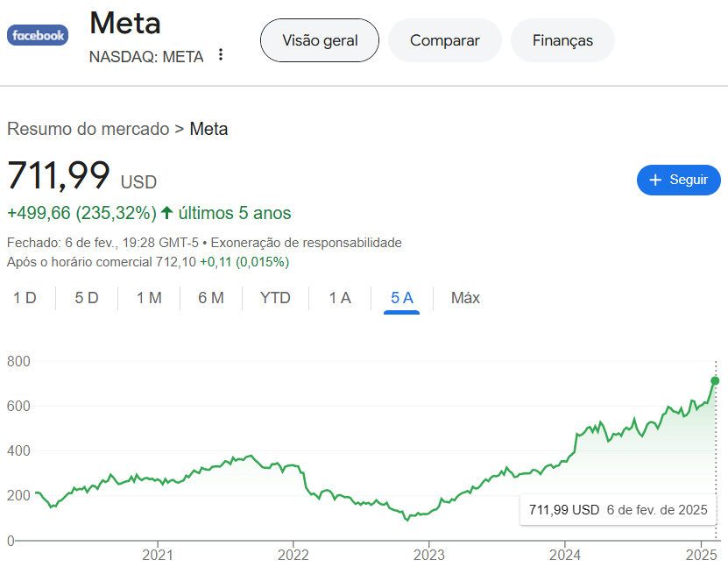The width and height of the screenshot is (728, 567).
Task: Click the Facebook logo icon
Action: click(x=38, y=36)
